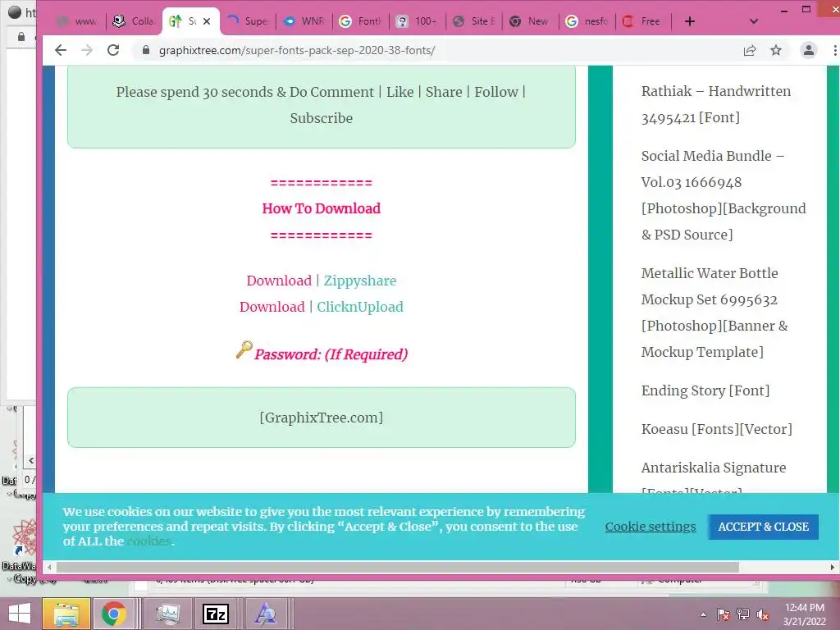
Task: Click the Chrome taskbar icon
Action: pos(113,614)
